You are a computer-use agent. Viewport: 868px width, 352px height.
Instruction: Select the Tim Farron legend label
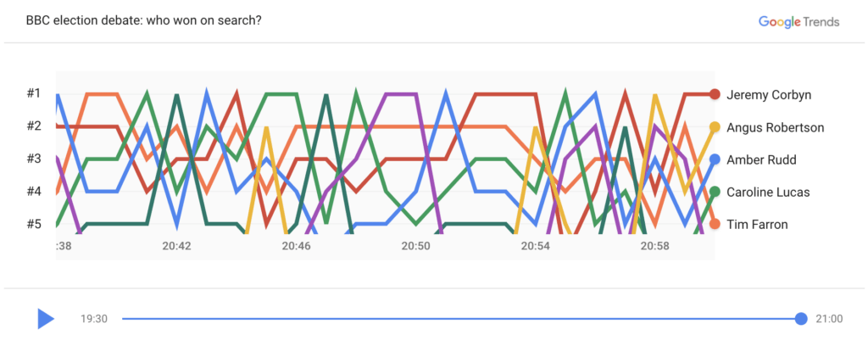(757, 225)
